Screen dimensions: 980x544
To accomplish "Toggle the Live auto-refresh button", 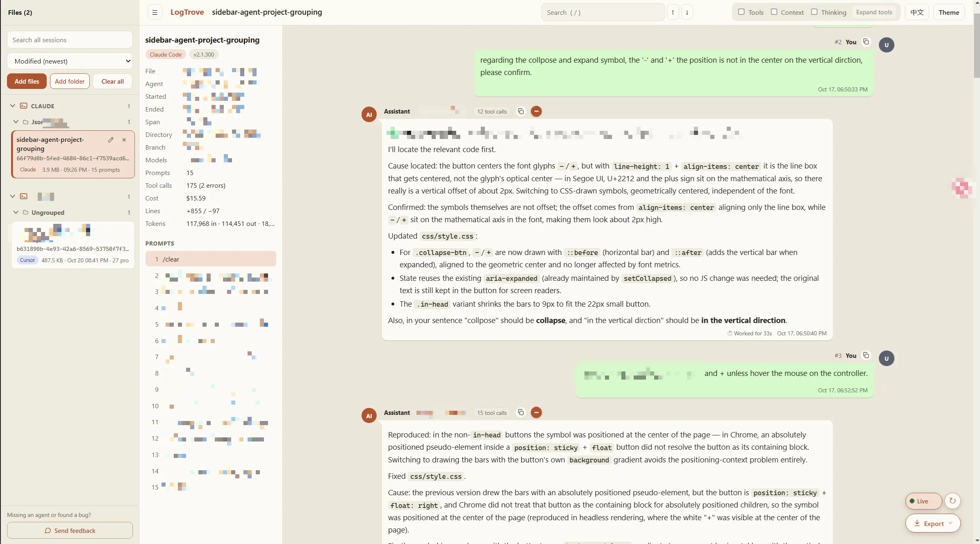I will [x=923, y=501].
